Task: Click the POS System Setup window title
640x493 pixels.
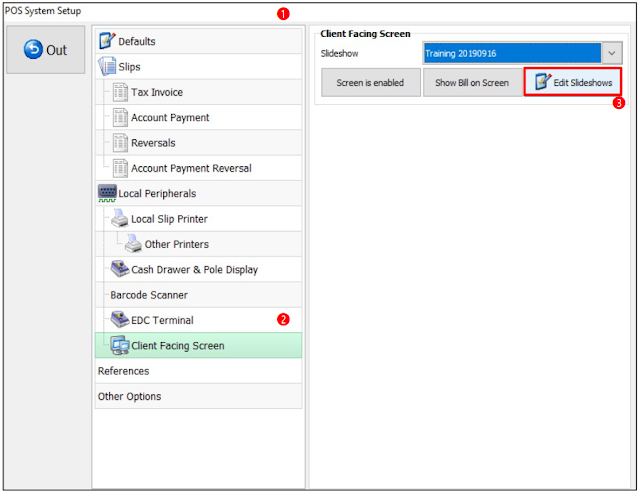Action: [x=43, y=11]
